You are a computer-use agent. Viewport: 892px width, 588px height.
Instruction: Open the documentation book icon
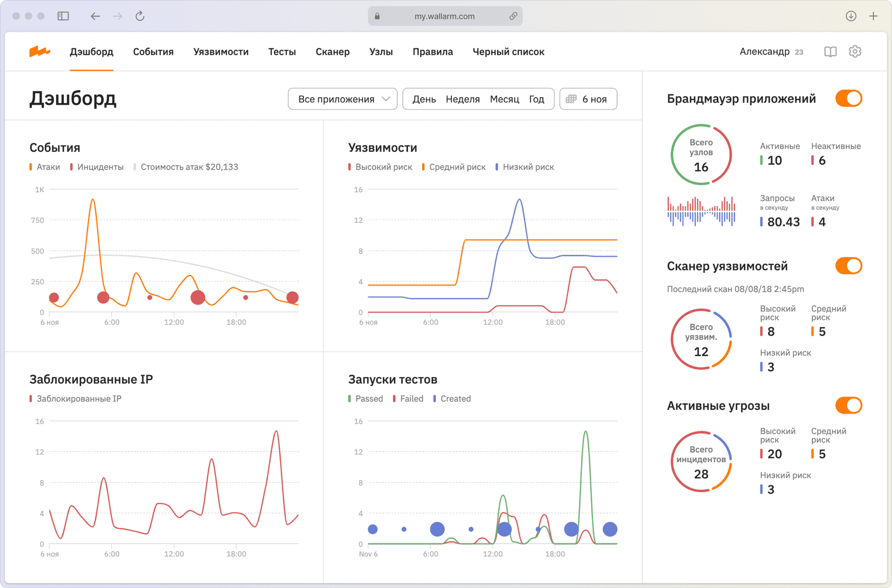(830, 52)
